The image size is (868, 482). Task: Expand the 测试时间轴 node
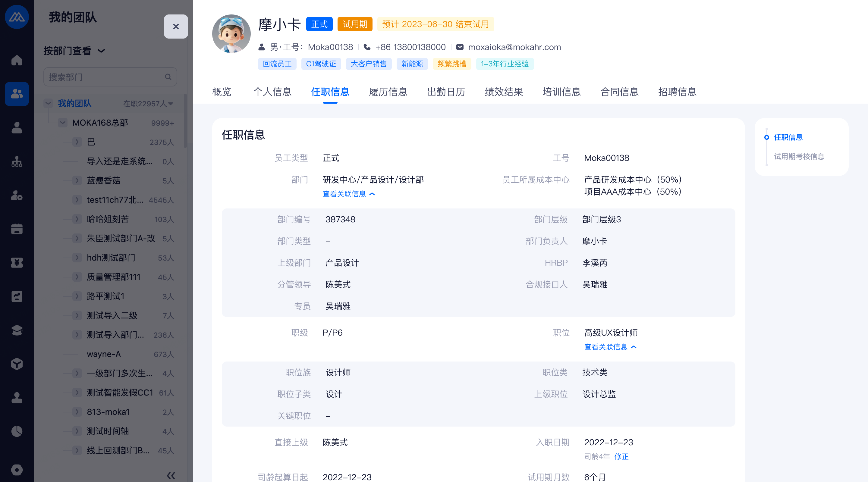(77, 431)
